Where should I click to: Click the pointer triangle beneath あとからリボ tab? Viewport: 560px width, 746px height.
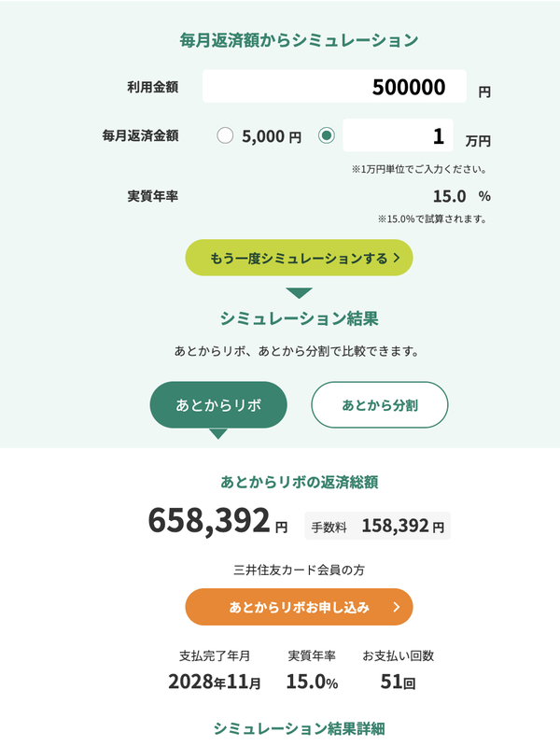(218, 433)
